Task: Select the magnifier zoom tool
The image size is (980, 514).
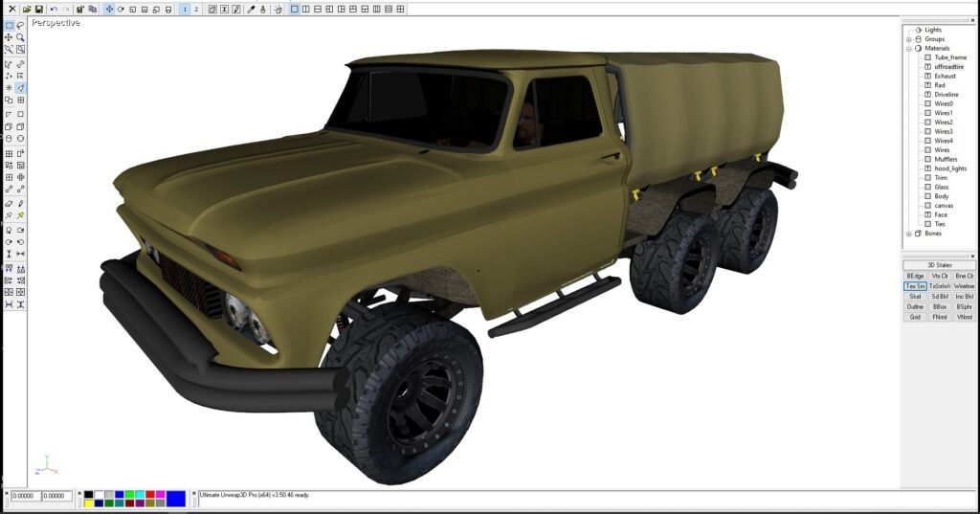Action: 20,38
